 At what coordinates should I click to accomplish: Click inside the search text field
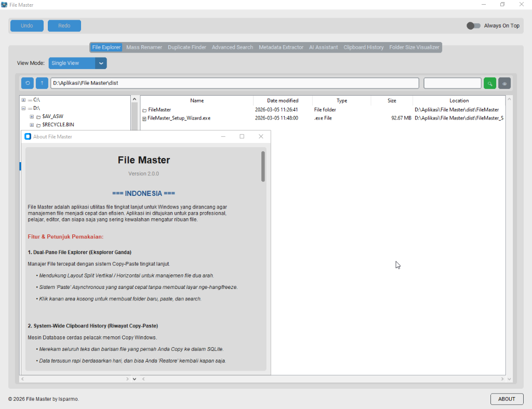point(452,83)
